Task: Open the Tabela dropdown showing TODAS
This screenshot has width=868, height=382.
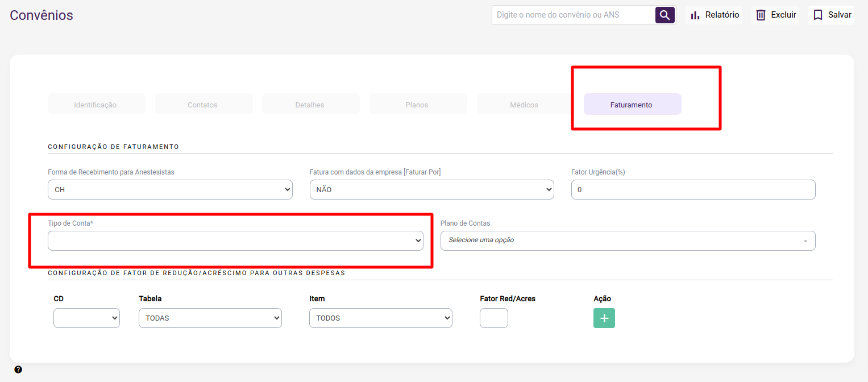Action: click(210, 318)
